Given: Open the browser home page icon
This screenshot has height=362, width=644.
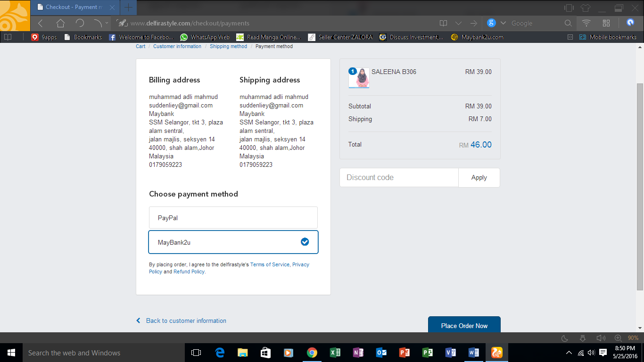Looking at the screenshot, I should (60, 23).
